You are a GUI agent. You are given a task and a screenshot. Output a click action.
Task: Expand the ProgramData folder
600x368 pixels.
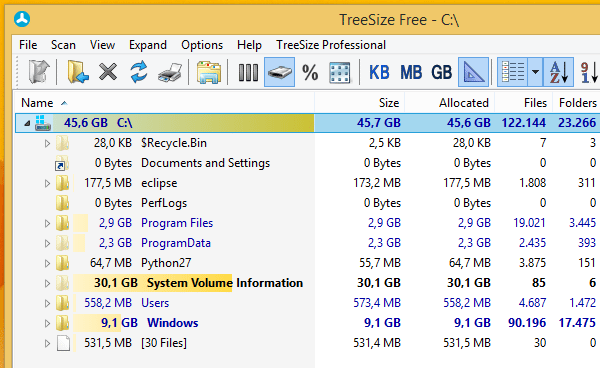[x=47, y=243]
